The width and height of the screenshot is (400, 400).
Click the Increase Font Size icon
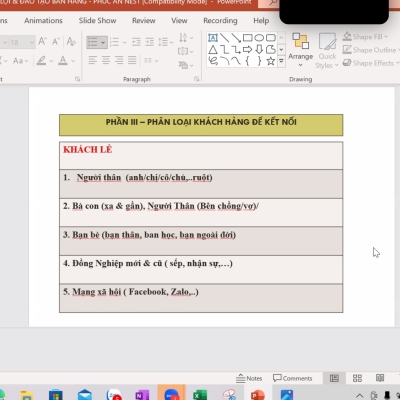[x=42, y=41]
